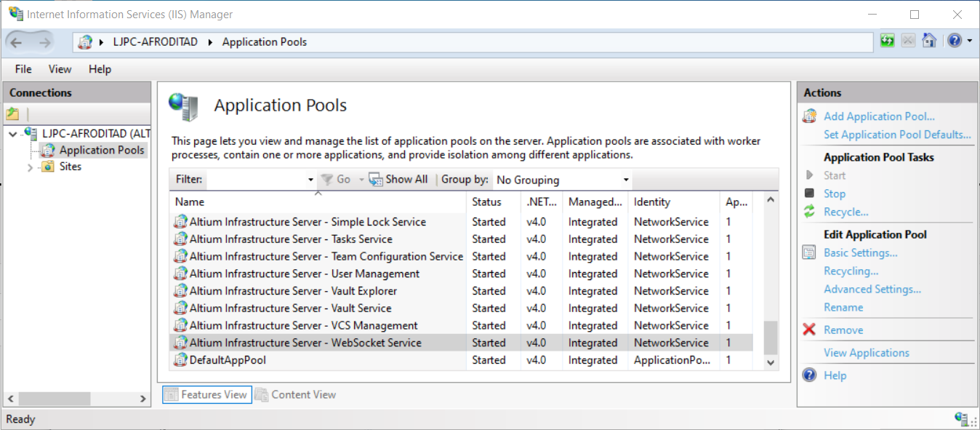Click Set Application Pool Defaults link
The height and width of the screenshot is (430, 980).
(897, 135)
